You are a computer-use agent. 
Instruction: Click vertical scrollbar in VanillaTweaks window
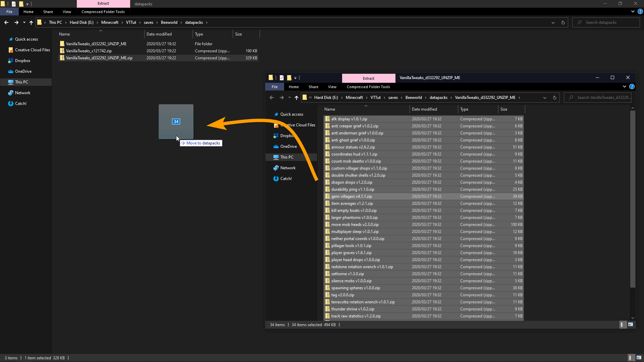click(633, 199)
